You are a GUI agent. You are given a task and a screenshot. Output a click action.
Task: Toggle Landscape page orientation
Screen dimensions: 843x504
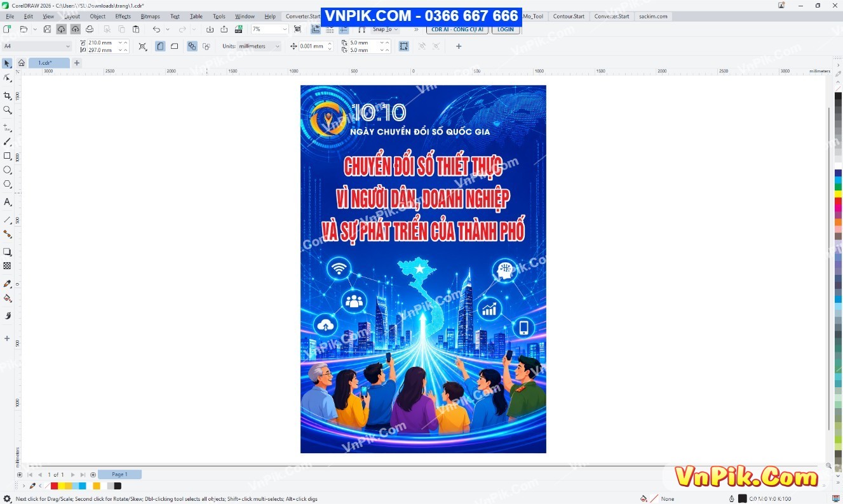[175, 46]
